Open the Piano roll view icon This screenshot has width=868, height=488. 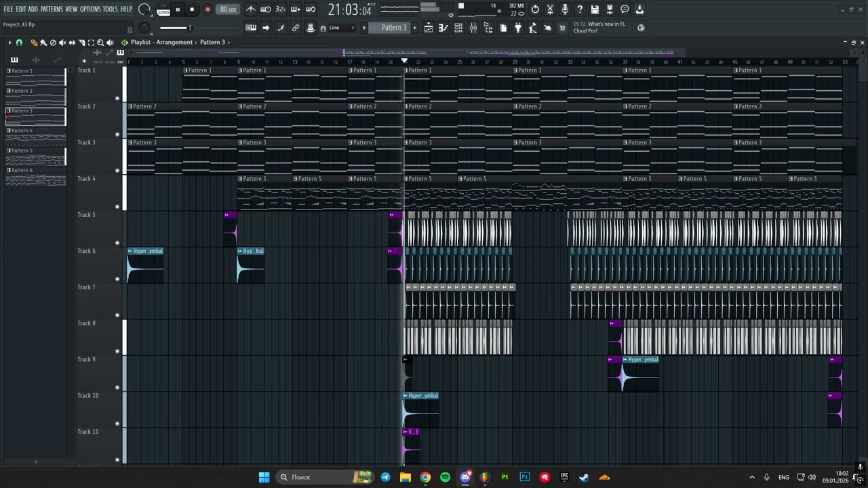point(443,28)
